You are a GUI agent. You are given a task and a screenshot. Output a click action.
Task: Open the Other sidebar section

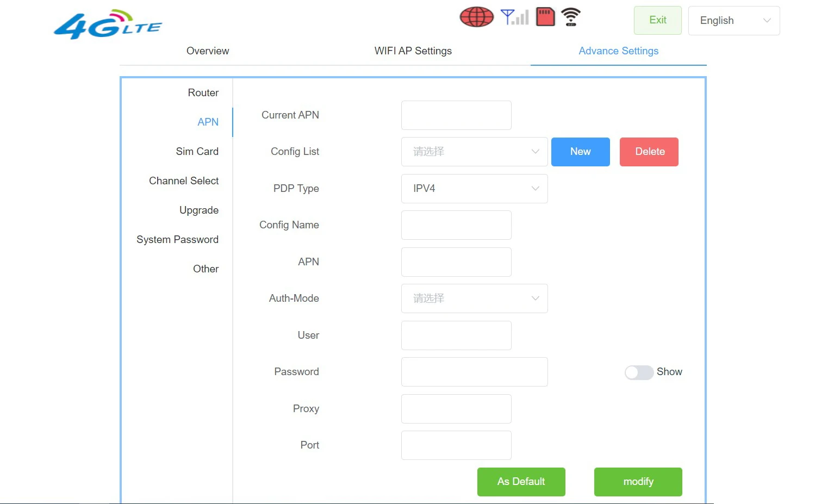(x=206, y=269)
